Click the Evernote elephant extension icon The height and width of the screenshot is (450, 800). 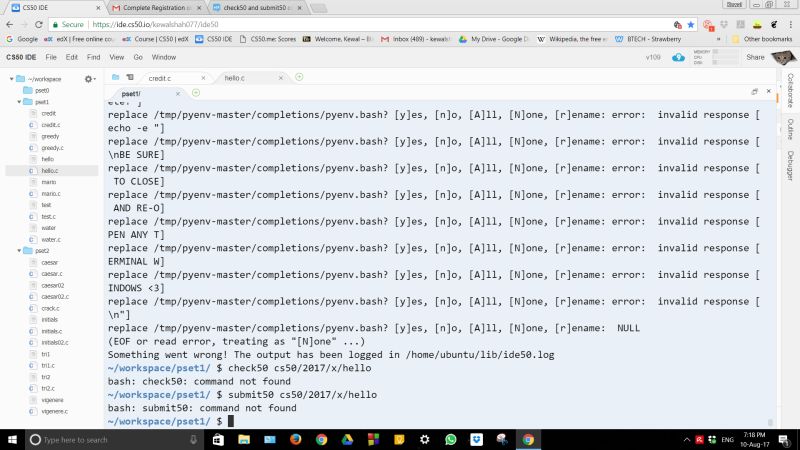tap(774, 24)
